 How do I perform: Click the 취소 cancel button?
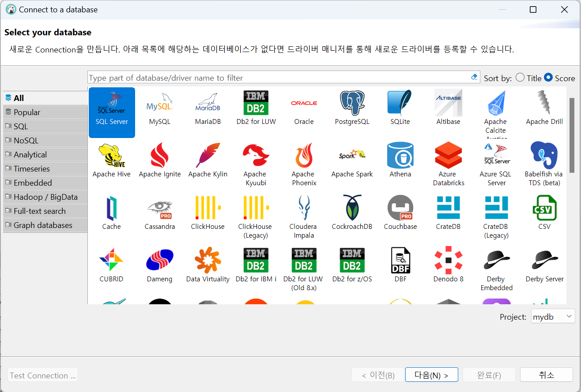547,375
